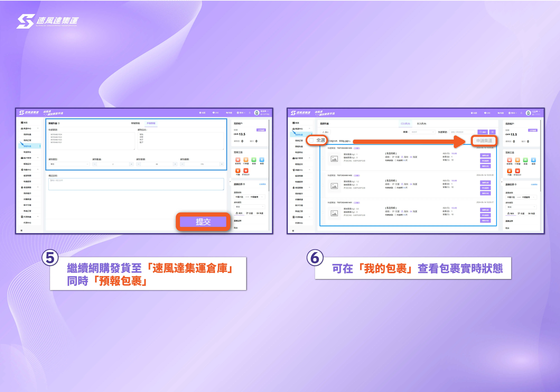Click 速風達集運 logo on 預報包裹 page header
This screenshot has width=560, height=392.
click(x=29, y=112)
